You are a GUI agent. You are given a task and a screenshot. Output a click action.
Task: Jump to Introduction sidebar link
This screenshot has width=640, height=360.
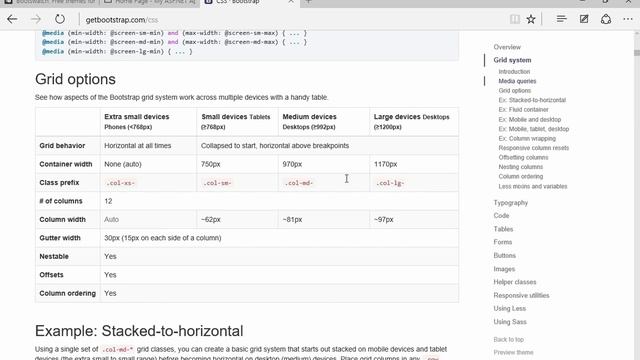[514, 71]
